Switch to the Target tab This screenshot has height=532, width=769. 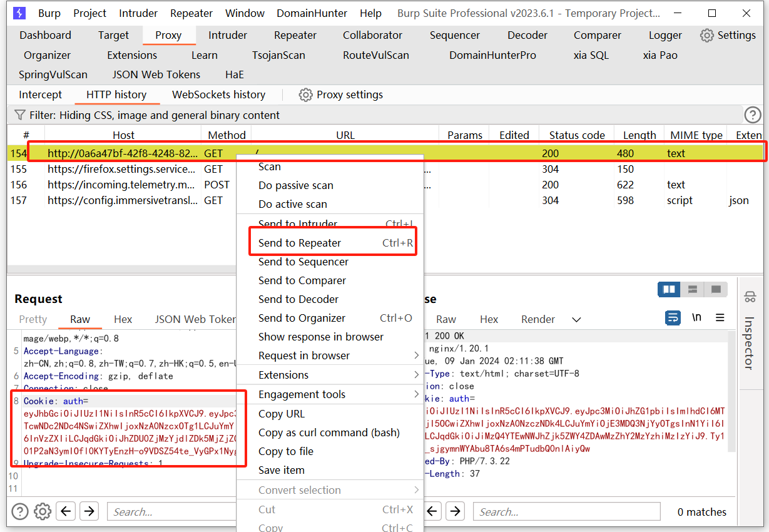[113, 35]
